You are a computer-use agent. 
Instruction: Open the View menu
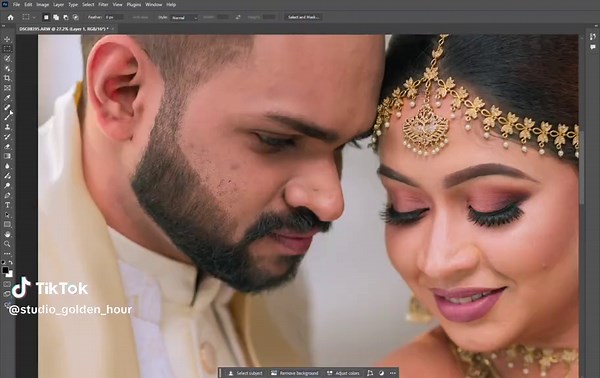[117, 5]
